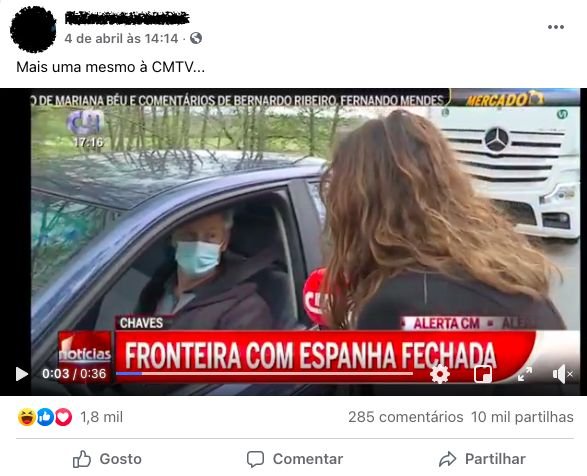Click the public globe privacy icon

click(196, 38)
